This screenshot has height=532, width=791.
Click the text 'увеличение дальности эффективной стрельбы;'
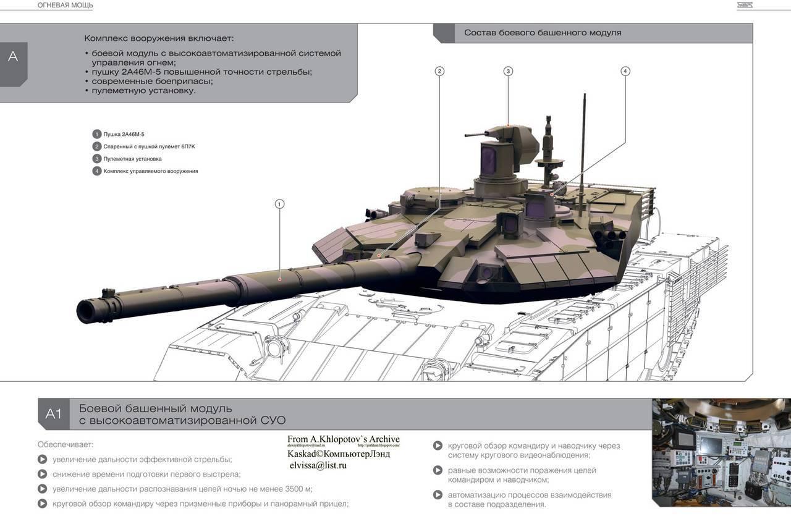tap(142, 459)
